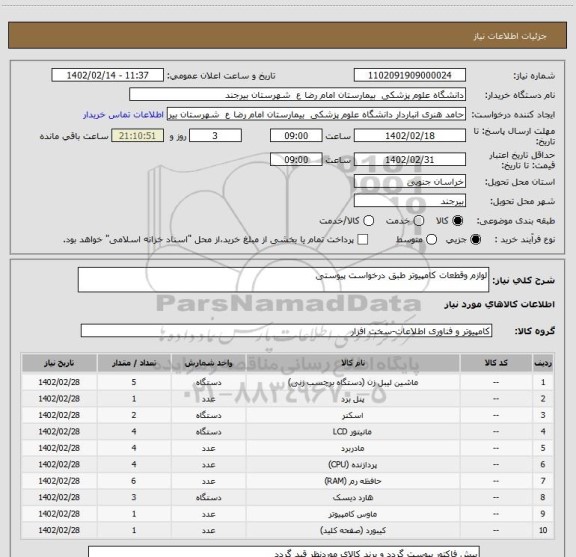
Task: Select the خدمت radio button
Action: [x=419, y=220]
